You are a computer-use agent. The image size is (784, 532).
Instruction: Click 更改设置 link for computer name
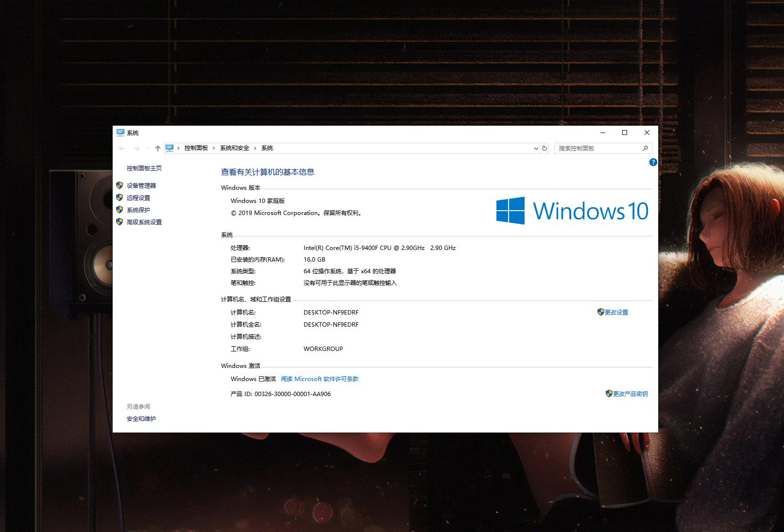(x=616, y=313)
